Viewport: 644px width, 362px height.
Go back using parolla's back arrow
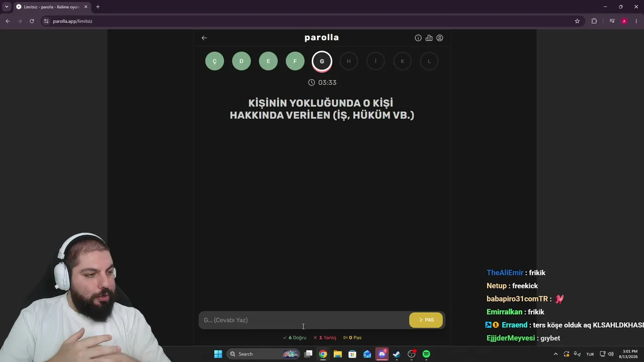[204, 38]
